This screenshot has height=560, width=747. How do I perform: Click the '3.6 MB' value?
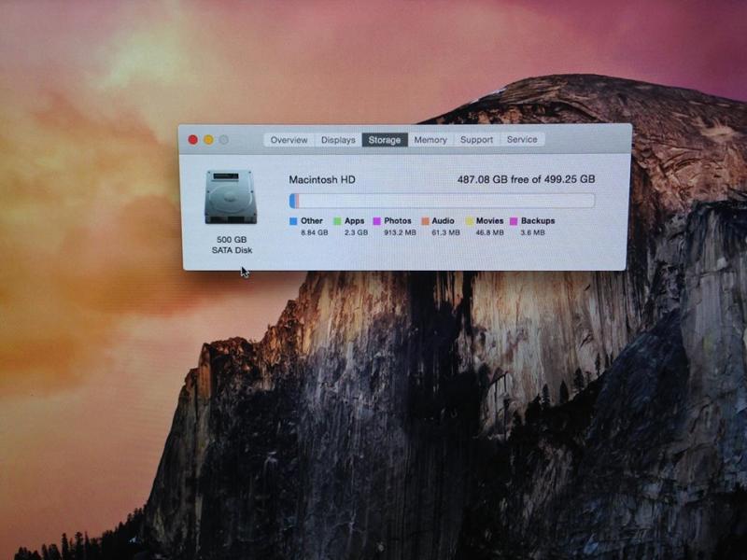tap(532, 232)
